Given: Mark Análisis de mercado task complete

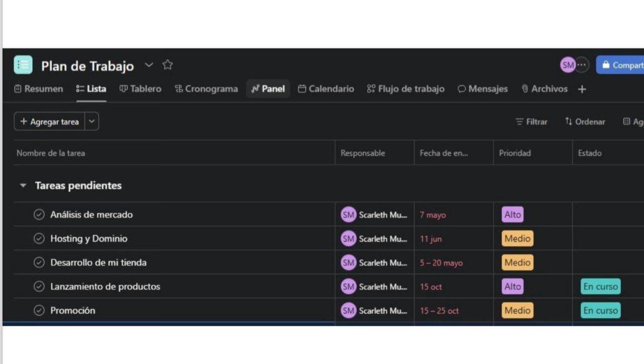Looking at the screenshot, I should point(39,215).
